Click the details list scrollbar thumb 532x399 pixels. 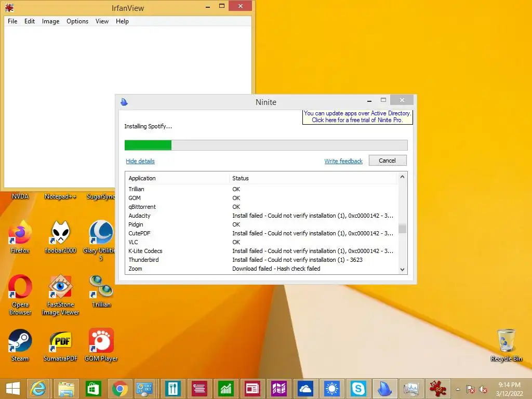click(x=402, y=229)
